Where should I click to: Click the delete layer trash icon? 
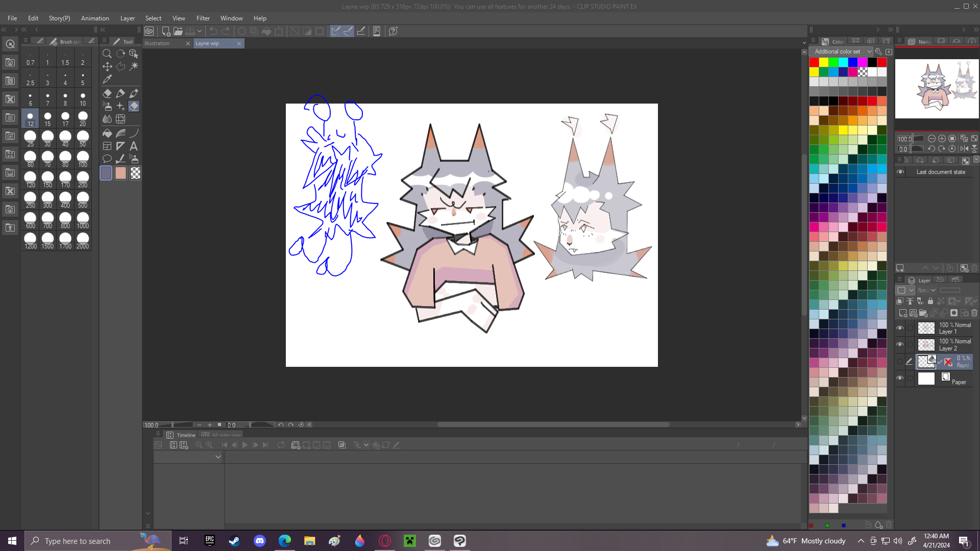(x=974, y=313)
